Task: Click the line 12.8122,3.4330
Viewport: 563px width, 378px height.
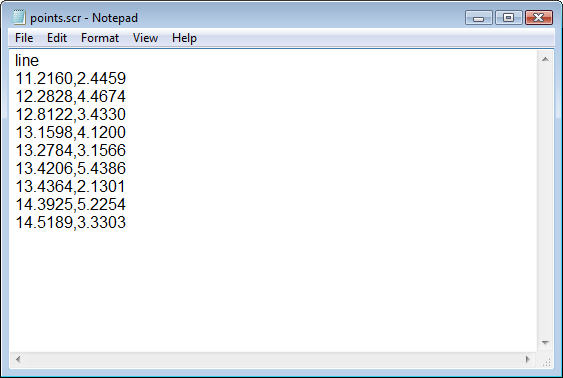Action: (x=71, y=114)
